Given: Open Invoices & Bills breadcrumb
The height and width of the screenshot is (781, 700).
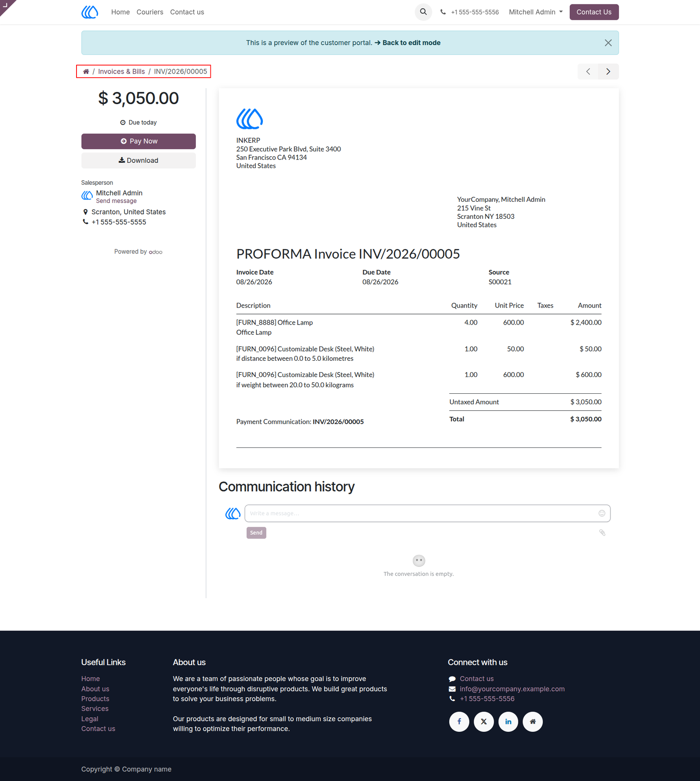Looking at the screenshot, I should click(121, 72).
